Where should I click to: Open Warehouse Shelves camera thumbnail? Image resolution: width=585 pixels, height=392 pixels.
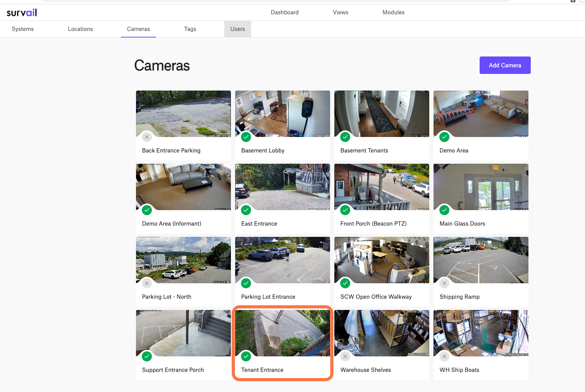point(382,333)
